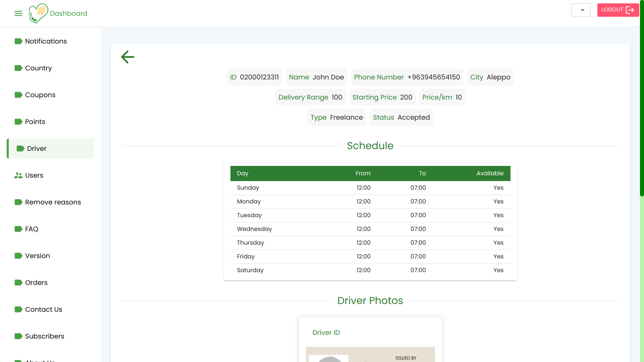
Task: Click the green vertical page scrollbar
Action: pyautogui.click(x=642, y=99)
